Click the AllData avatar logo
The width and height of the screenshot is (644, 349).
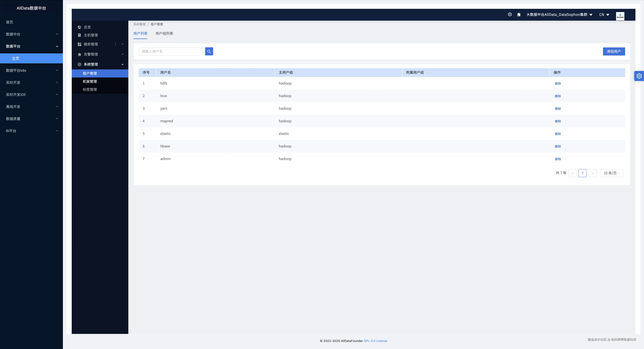pos(620,16)
